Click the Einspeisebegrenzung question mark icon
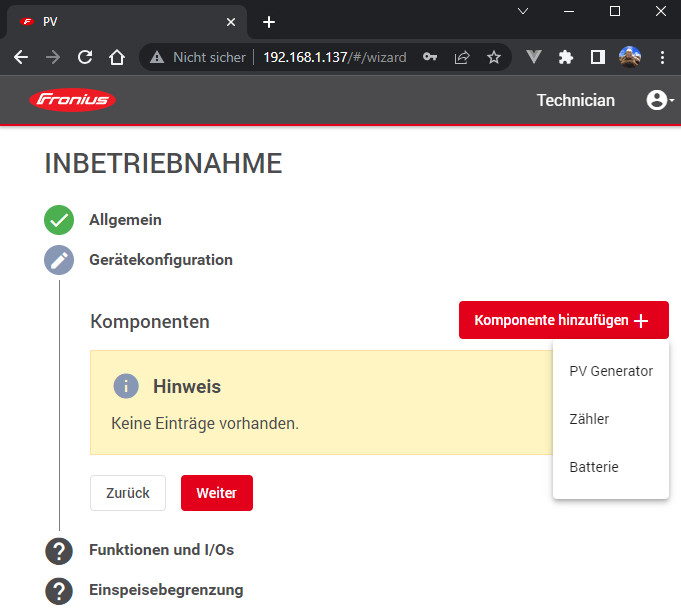This screenshot has height=614, width=681. point(60,590)
